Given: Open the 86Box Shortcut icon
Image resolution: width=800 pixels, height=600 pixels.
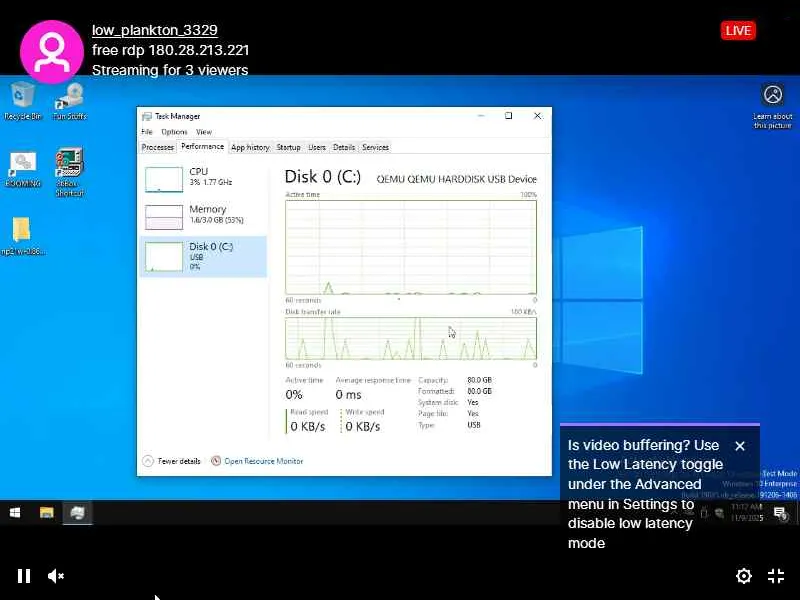Looking at the screenshot, I should click(69, 172).
